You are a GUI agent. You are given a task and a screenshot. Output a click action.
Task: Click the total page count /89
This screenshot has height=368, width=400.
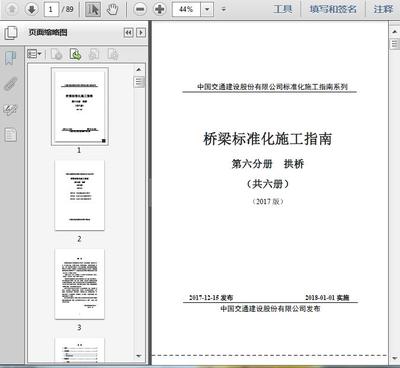point(68,9)
